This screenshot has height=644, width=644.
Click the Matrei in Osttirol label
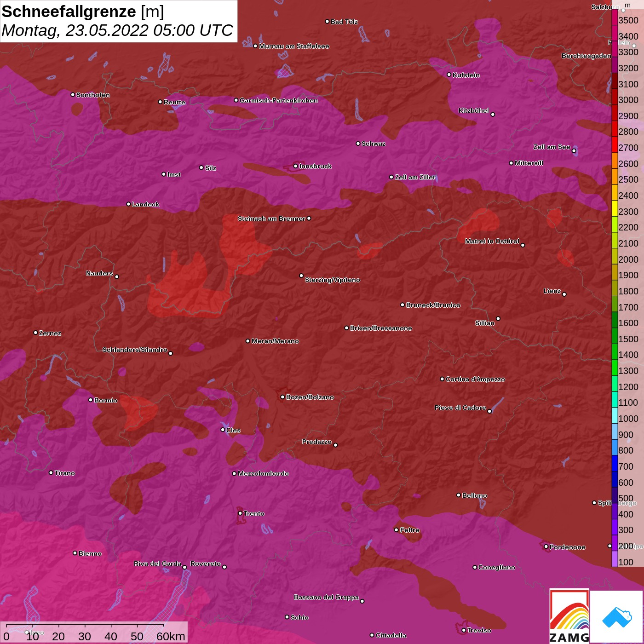(x=492, y=241)
